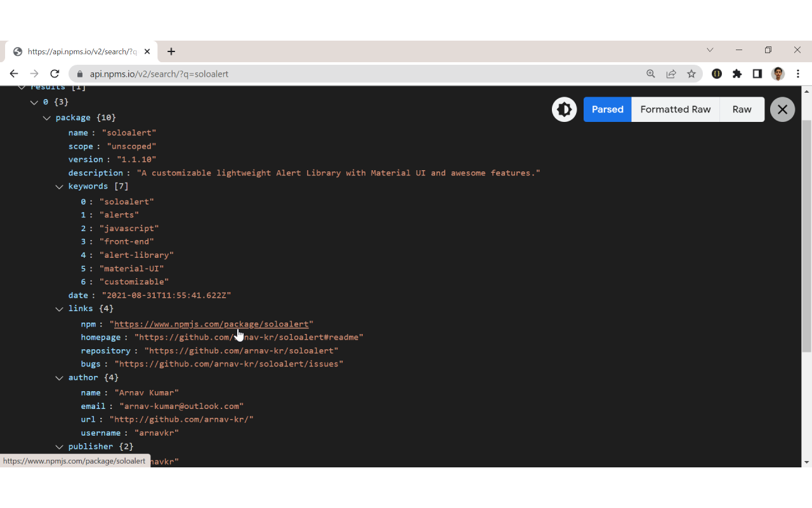The height and width of the screenshot is (508, 812).
Task: Click the scrollbar down arrow
Action: click(807, 462)
